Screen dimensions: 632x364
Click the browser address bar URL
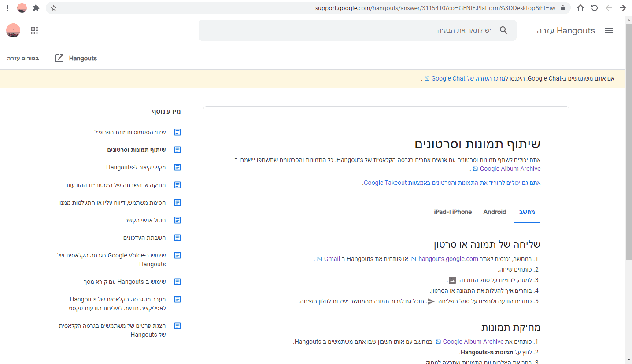[435, 8]
